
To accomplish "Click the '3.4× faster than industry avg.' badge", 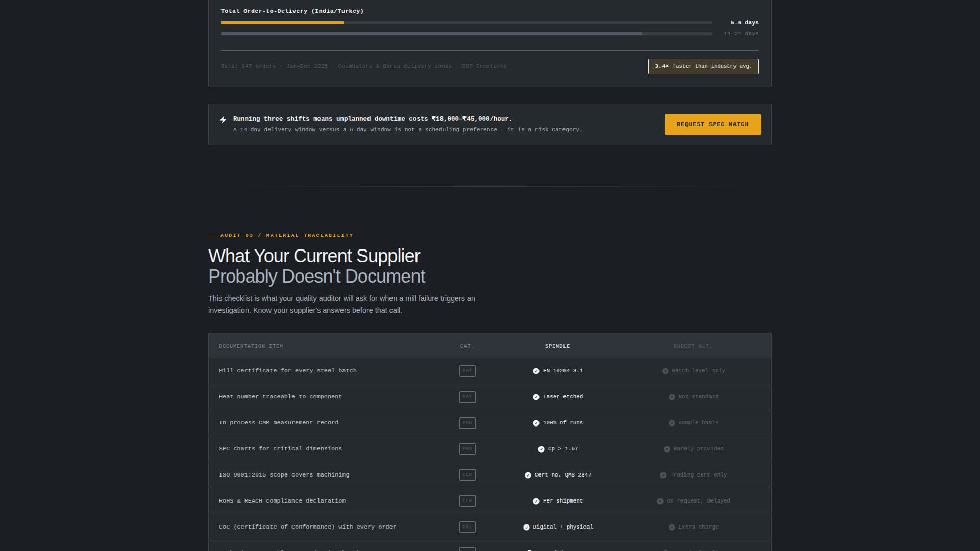I will (703, 66).
